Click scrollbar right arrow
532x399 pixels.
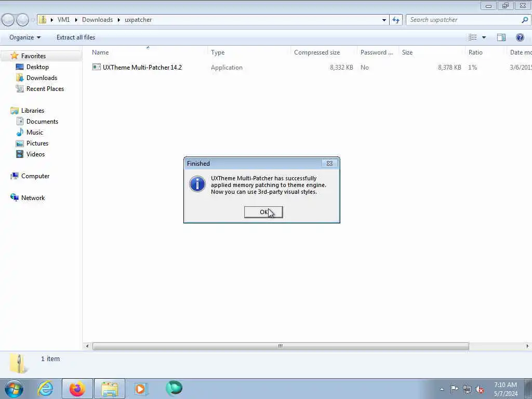pos(527,346)
